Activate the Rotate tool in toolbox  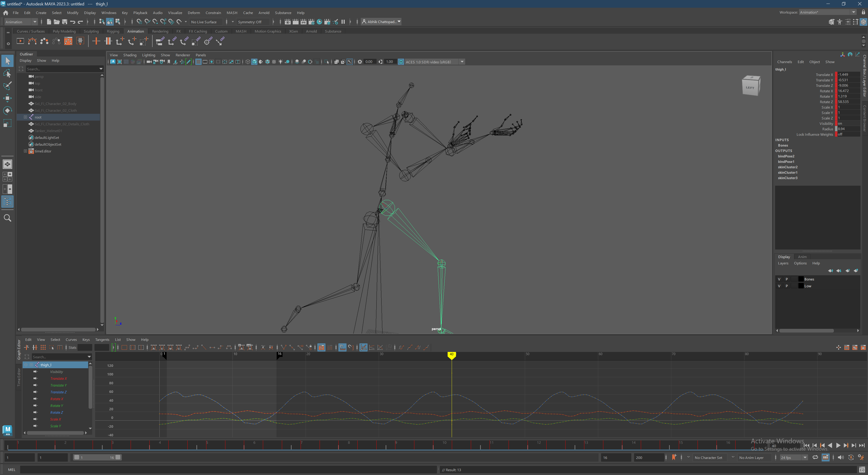[7, 111]
